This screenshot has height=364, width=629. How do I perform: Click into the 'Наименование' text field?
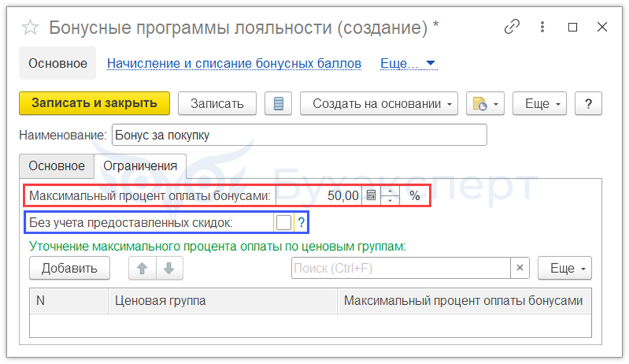[x=299, y=135]
